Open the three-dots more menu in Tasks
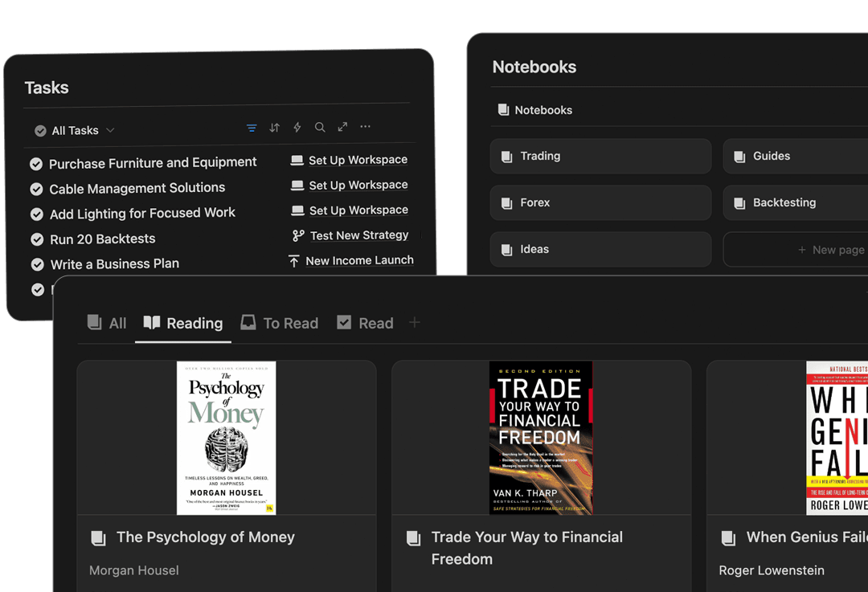 click(366, 127)
